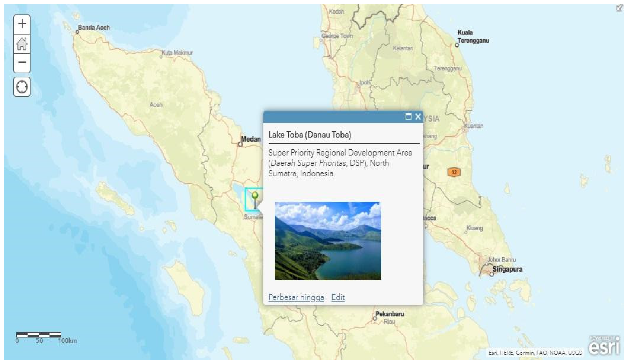Click the map scale bar
This screenshot has width=628, height=364.
(39, 334)
